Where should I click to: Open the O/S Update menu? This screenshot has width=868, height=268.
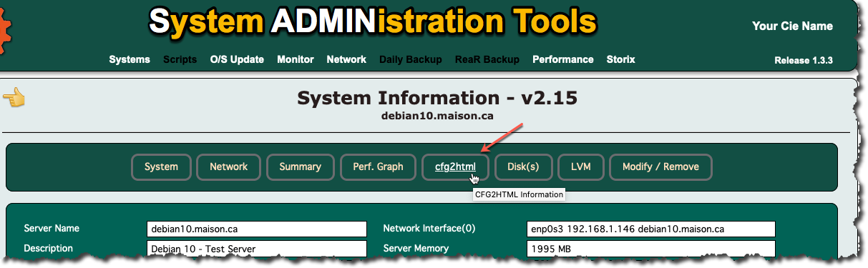pos(237,59)
